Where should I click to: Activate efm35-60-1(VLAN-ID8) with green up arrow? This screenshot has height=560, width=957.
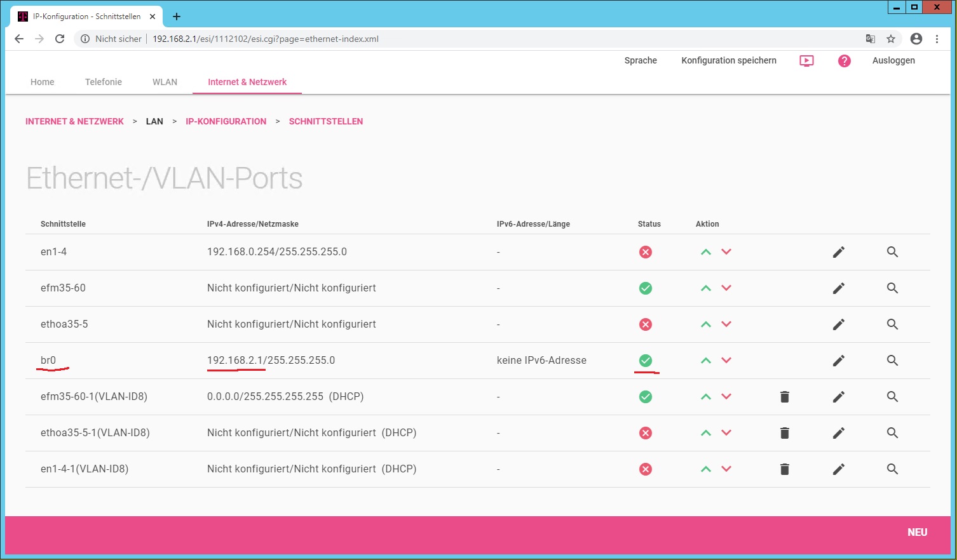[705, 397]
